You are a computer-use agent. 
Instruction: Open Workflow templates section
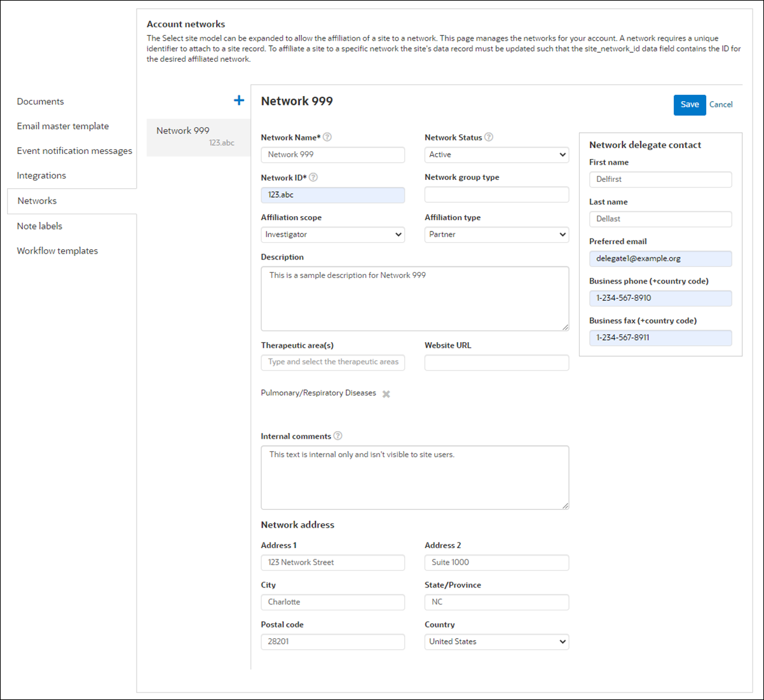coord(57,251)
